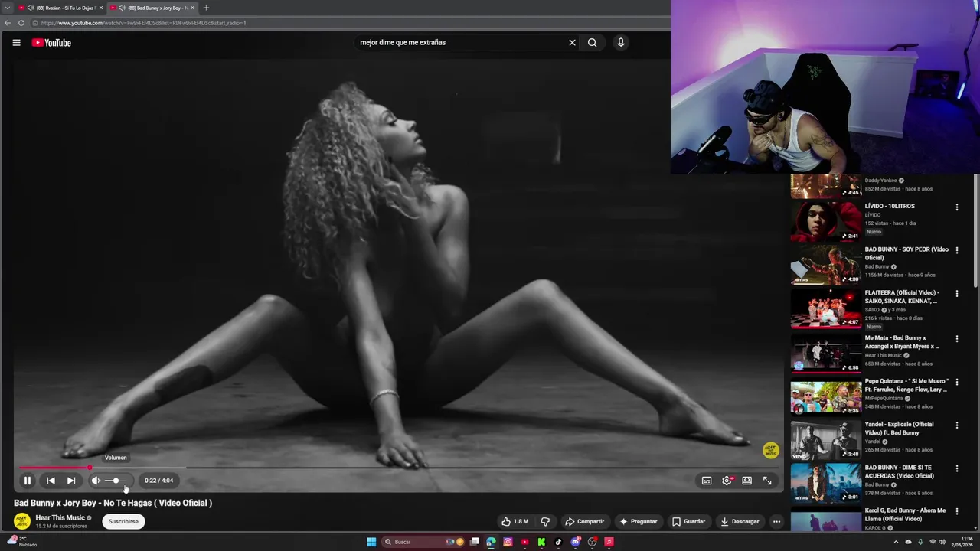The width and height of the screenshot is (980, 551).
Task: Download video with Descargar
Action: [740, 521]
